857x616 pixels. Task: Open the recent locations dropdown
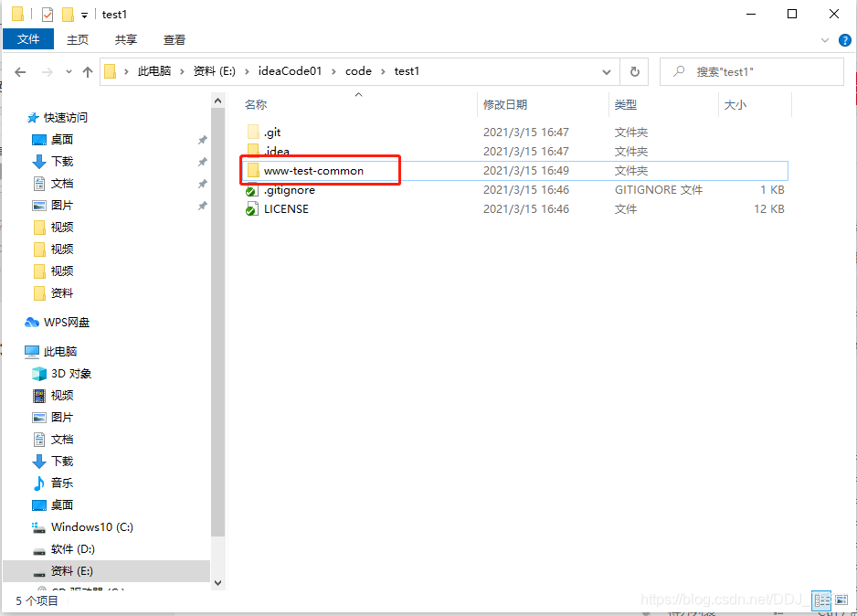pos(69,71)
